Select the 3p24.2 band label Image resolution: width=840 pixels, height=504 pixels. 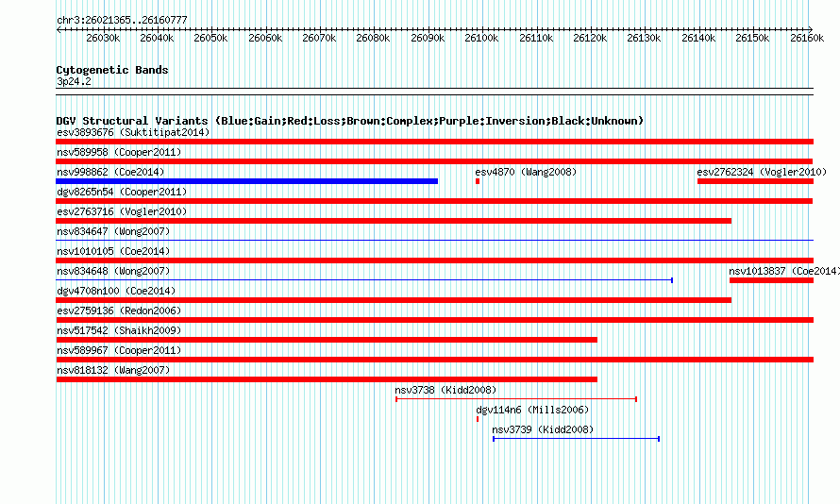coord(74,82)
